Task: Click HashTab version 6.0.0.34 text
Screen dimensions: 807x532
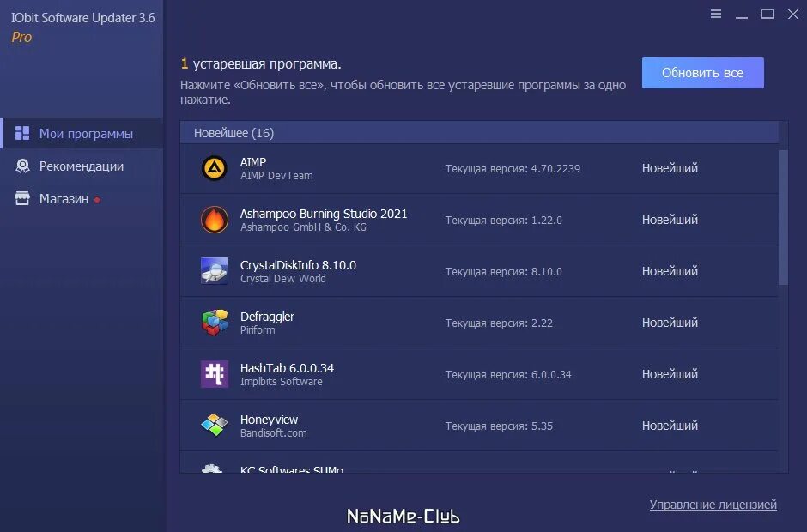Action: pos(508,375)
